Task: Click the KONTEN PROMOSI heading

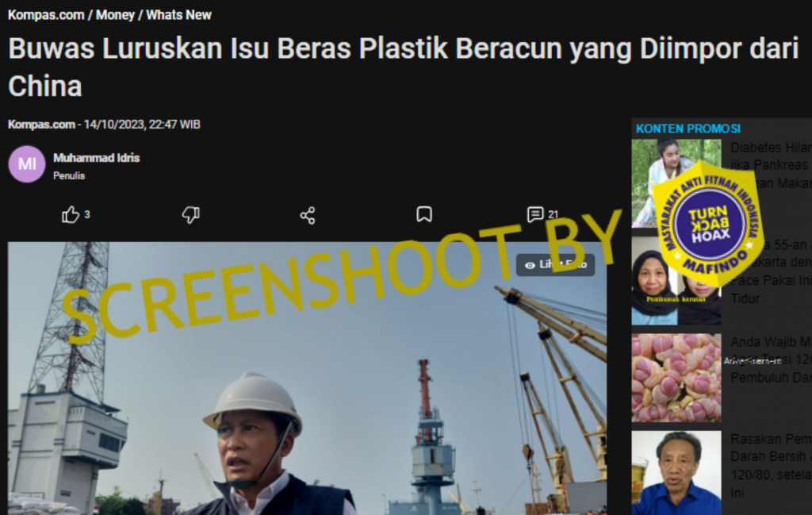Action: point(688,129)
